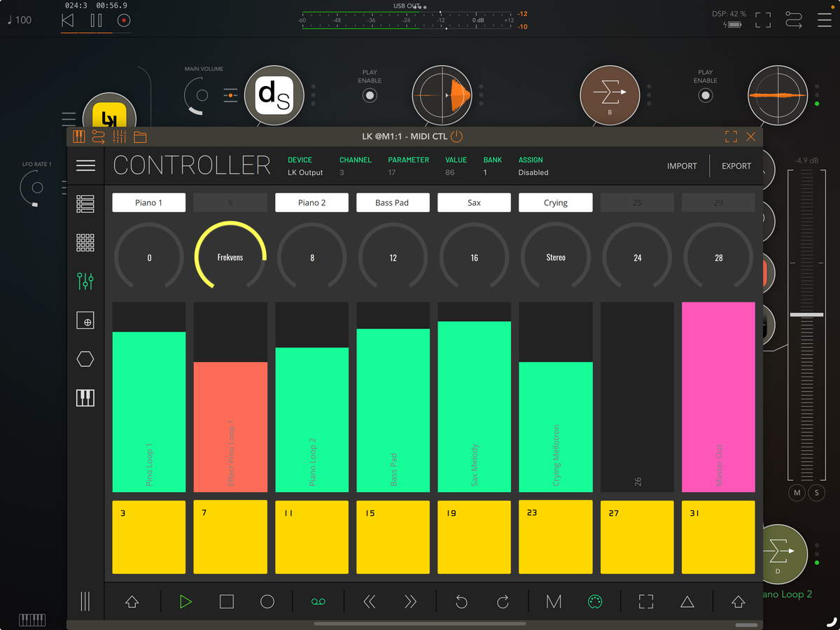The height and width of the screenshot is (630, 840).
Task: Open the XY pad view in sidebar
Action: (85, 321)
